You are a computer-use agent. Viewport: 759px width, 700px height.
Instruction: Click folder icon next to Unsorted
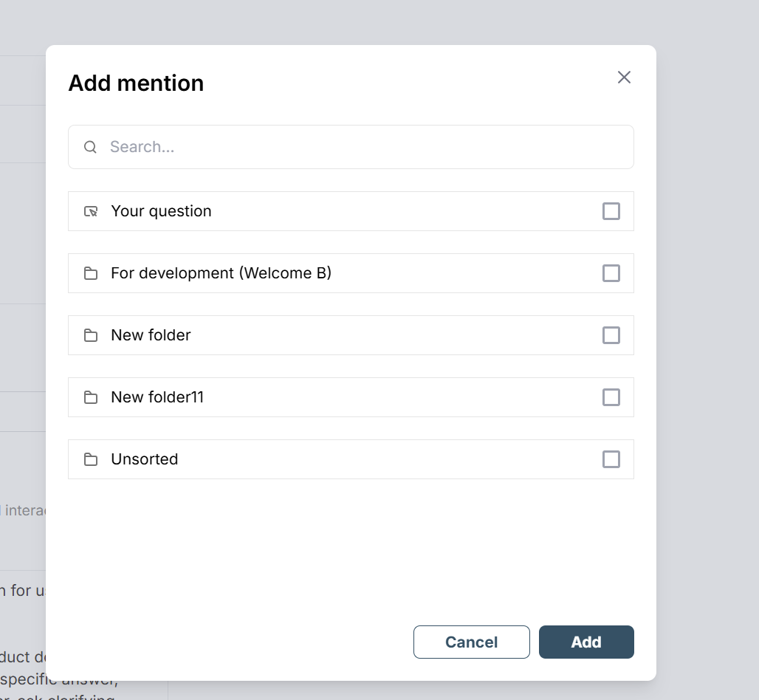(x=91, y=459)
